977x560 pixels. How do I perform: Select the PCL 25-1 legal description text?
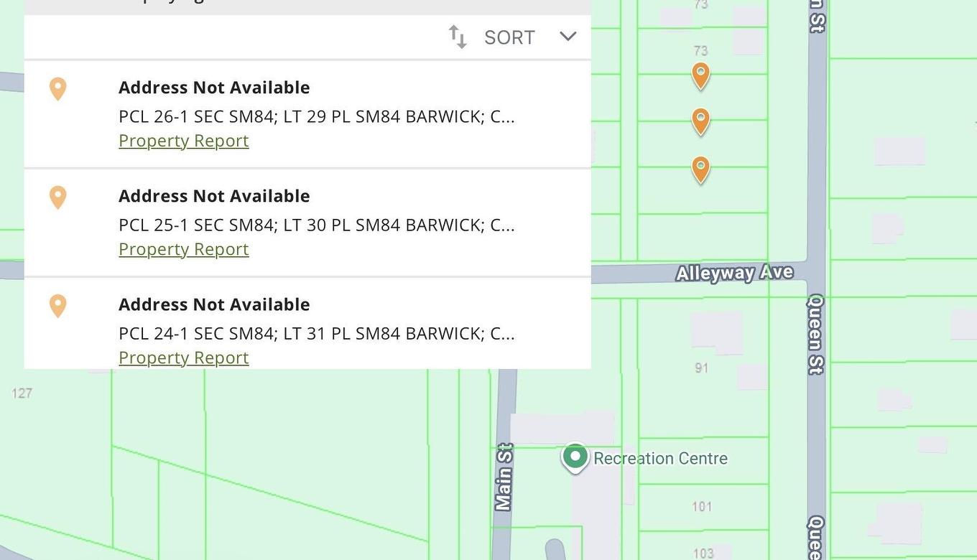[x=316, y=225]
